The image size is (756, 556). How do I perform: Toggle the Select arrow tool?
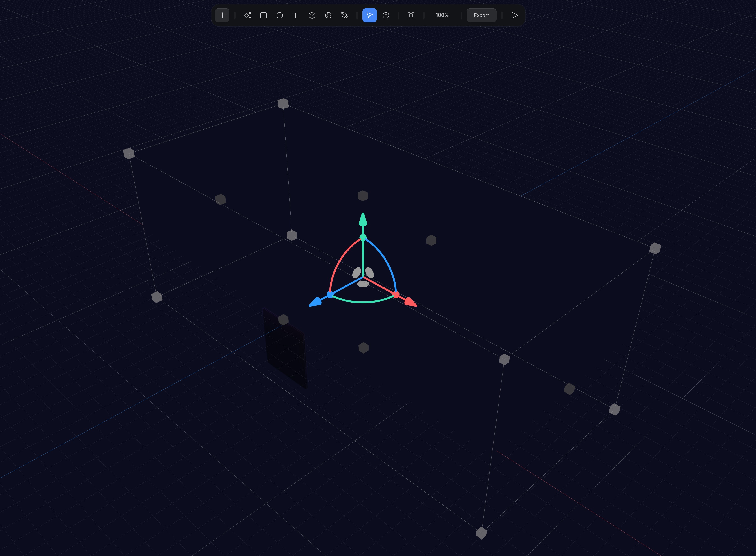(369, 15)
